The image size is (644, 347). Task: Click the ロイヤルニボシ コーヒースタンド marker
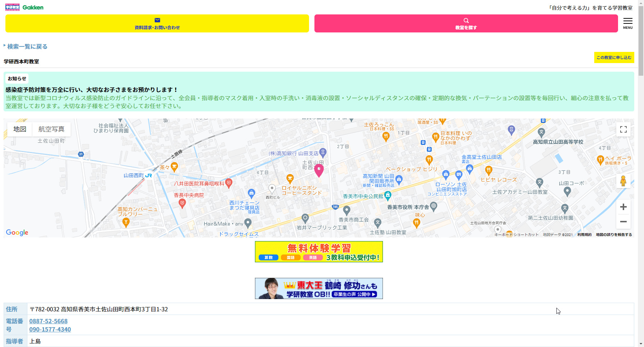(290, 178)
